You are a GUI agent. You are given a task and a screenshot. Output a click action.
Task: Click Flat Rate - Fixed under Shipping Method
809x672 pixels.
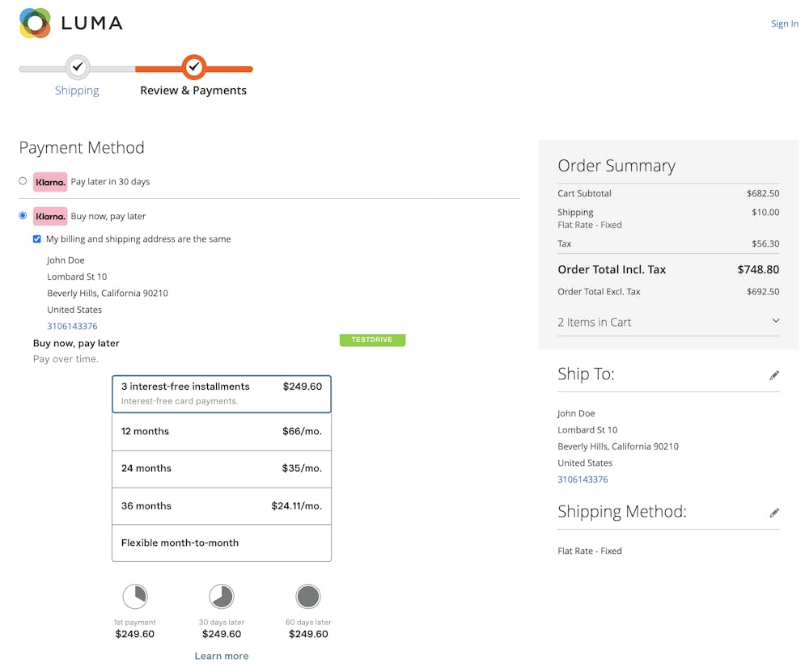pyautogui.click(x=589, y=551)
